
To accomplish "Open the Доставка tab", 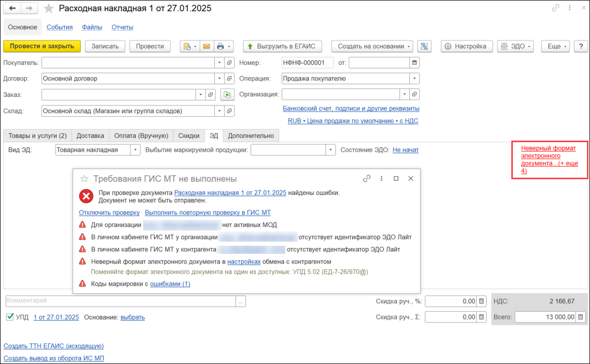I will click(x=90, y=136).
